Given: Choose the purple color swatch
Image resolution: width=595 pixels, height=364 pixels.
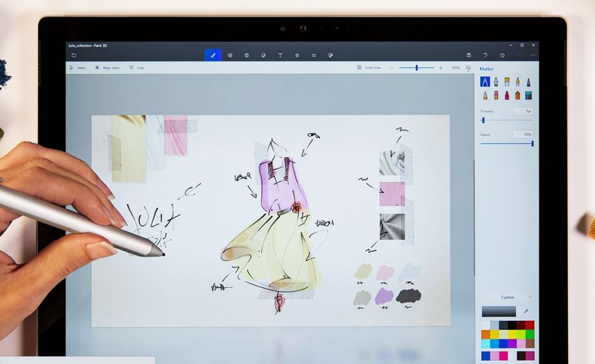Looking at the screenshot, I should pos(512,344).
